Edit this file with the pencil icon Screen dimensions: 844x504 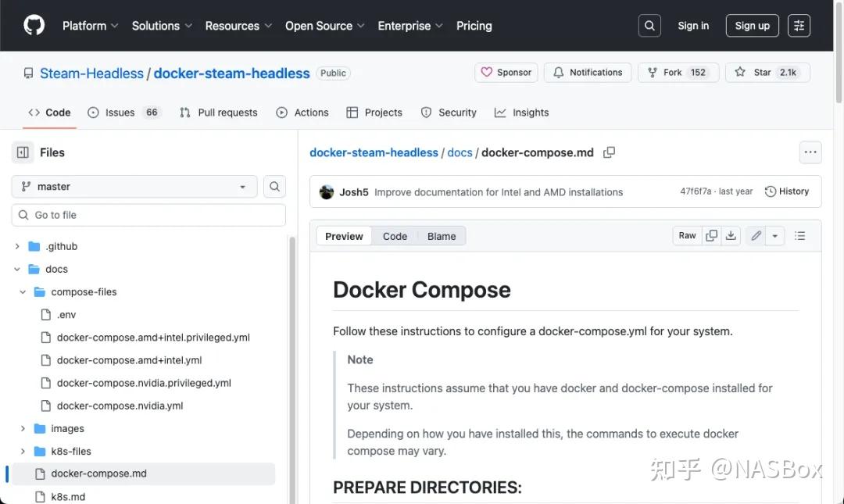tap(756, 235)
